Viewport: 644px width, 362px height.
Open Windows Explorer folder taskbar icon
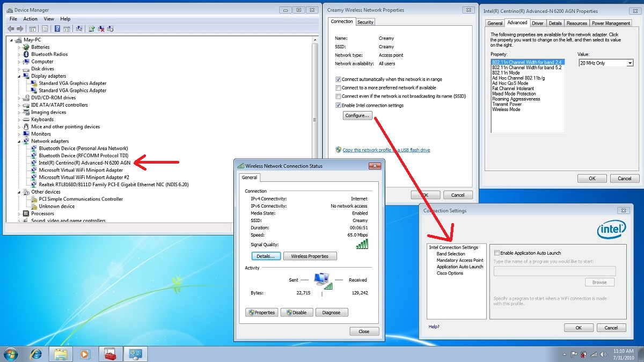point(61,354)
